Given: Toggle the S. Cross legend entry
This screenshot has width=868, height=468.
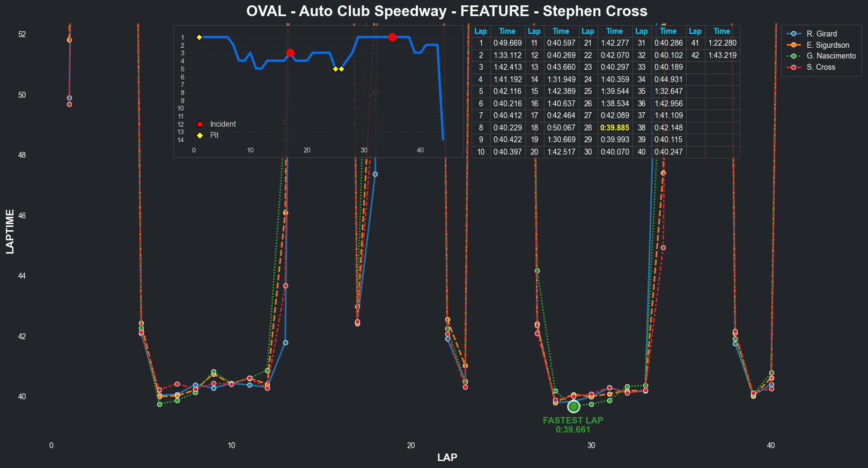Looking at the screenshot, I should 821,67.
